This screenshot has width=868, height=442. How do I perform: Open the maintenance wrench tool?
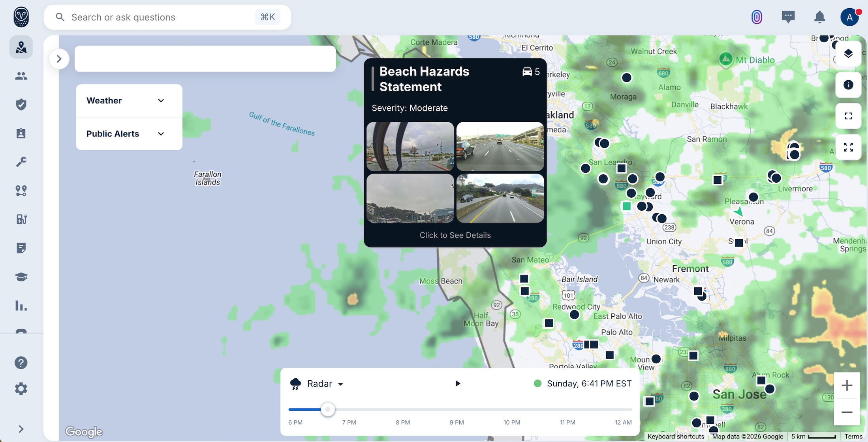[21, 162]
